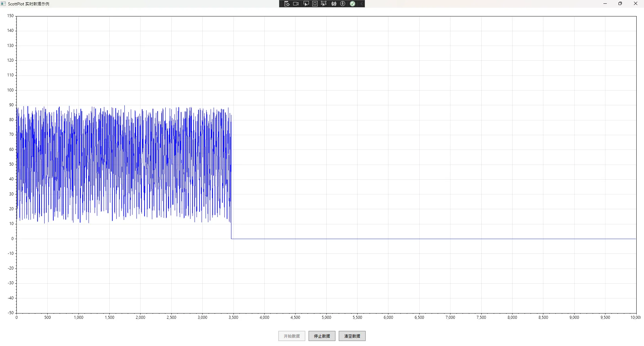Close the ScottPlot window
This screenshot has height=346, width=644.
(635, 4)
